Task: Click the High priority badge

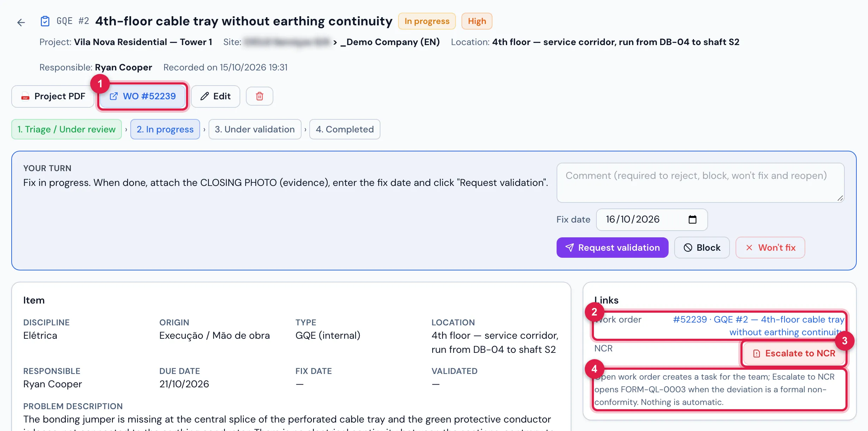Action: click(477, 21)
